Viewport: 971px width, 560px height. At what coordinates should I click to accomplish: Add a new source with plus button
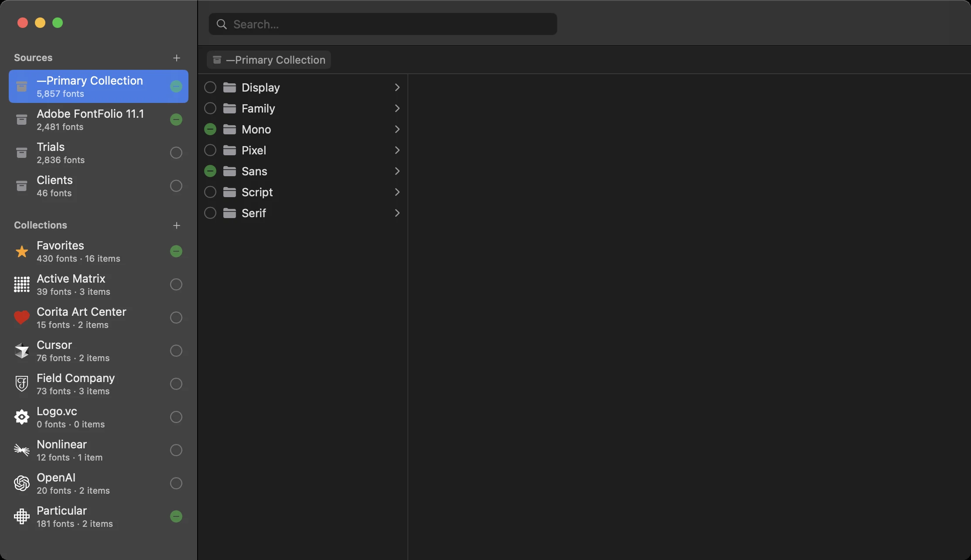177,58
